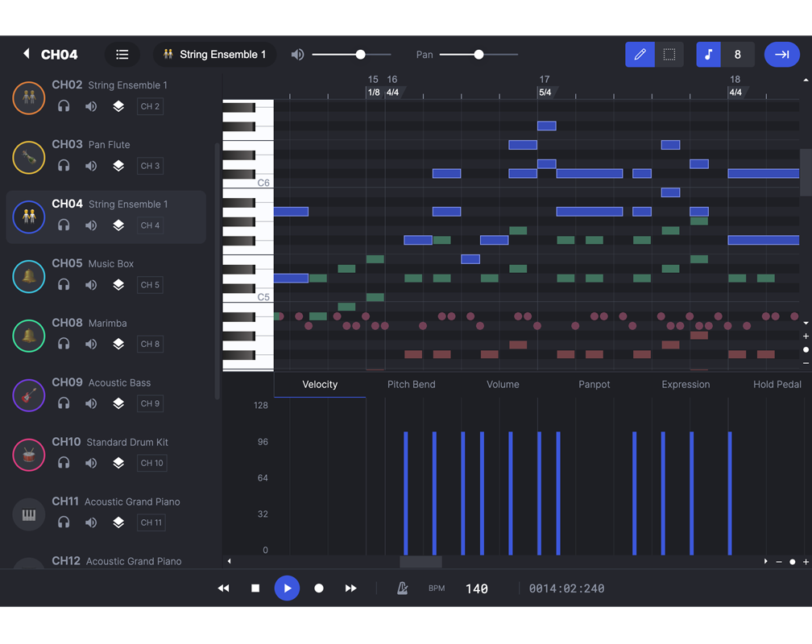Click the record button
The width and height of the screenshot is (812, 644).
point(319,588)
